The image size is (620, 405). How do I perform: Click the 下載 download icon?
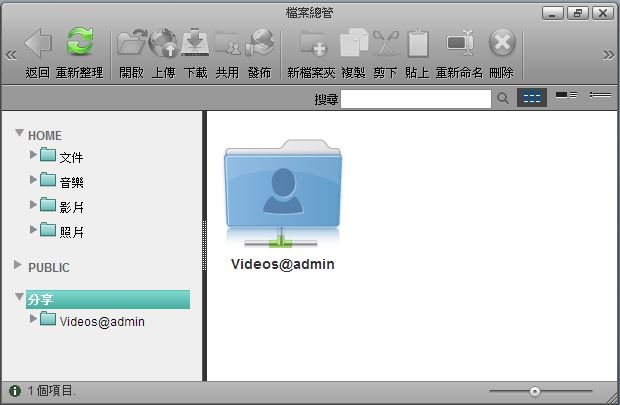pos(195,44)
